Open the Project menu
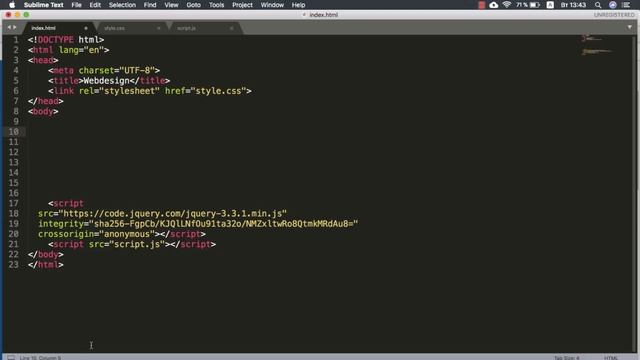 click(x=242, y=5)
